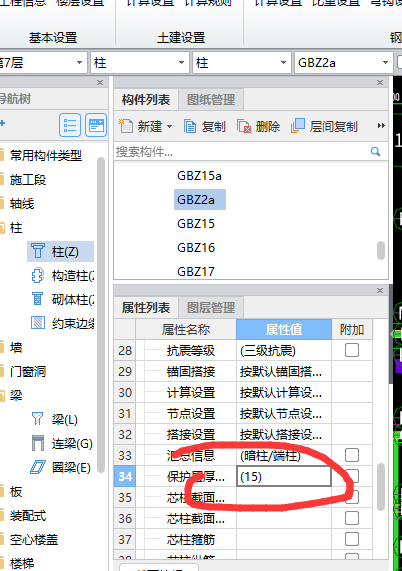Click row number 34 header

click(125, 476)
